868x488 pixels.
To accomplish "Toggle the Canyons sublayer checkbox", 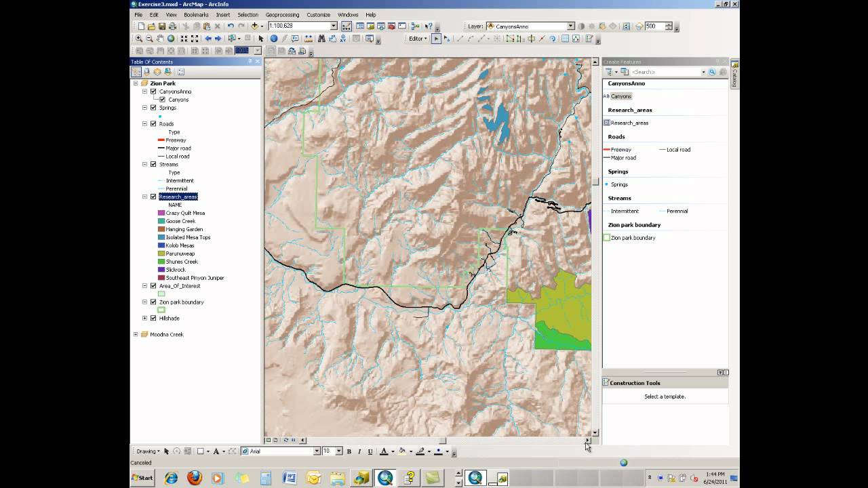I will click(162, 100).
